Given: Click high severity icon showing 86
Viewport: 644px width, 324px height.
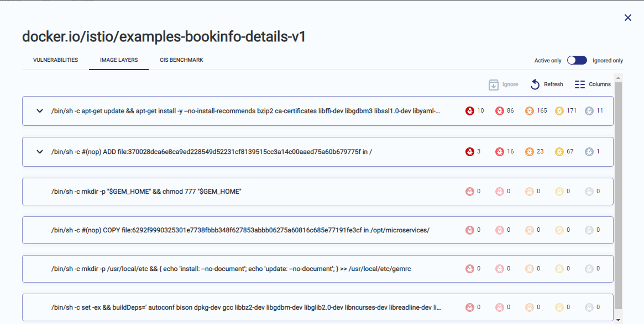Looking at the screenshot, I should pos(499,111).
